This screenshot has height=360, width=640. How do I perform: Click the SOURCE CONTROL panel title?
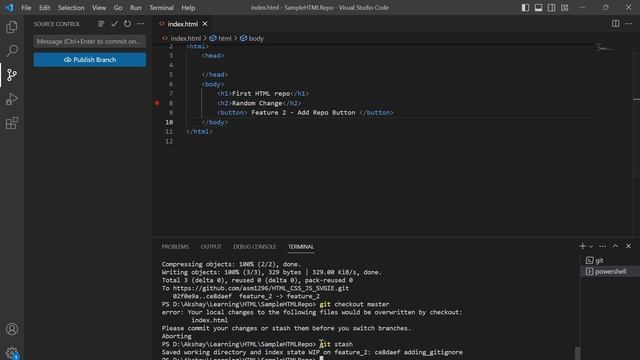57,24
